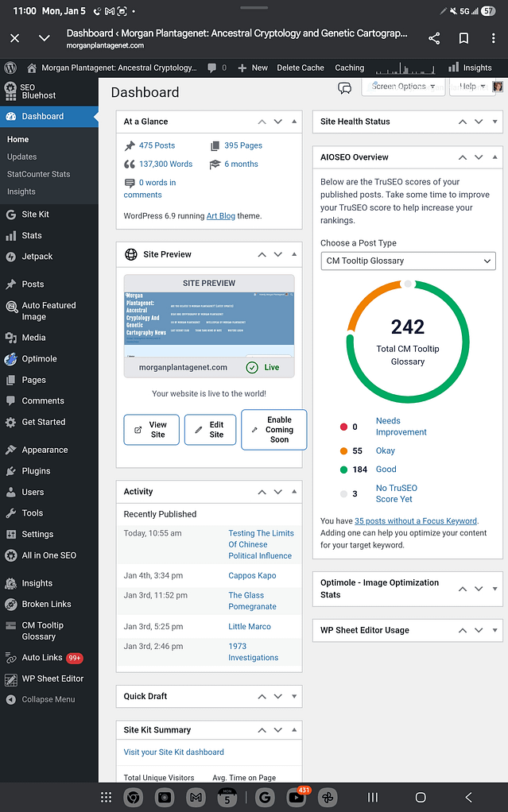Open Optimole from the sidebar
The height and width of the screenshot is (812, 508).
tap(38, 358)
